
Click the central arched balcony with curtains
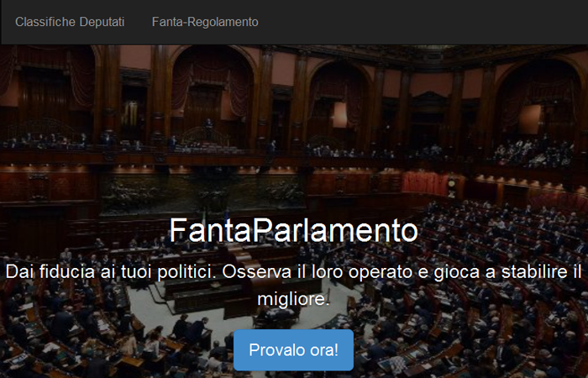(213, 101)
